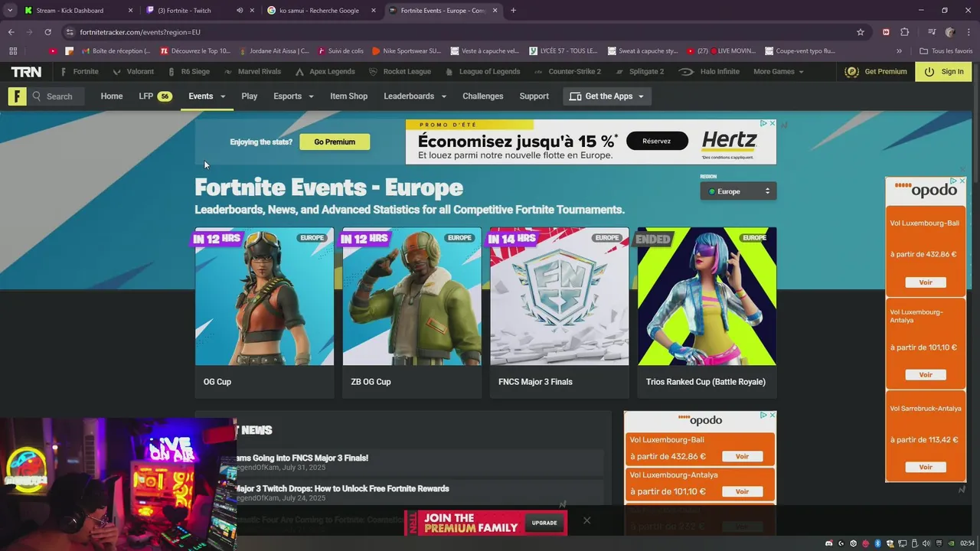Open the OG Cup event card
This screenshot has height=551, width=980.
point(264,312)
